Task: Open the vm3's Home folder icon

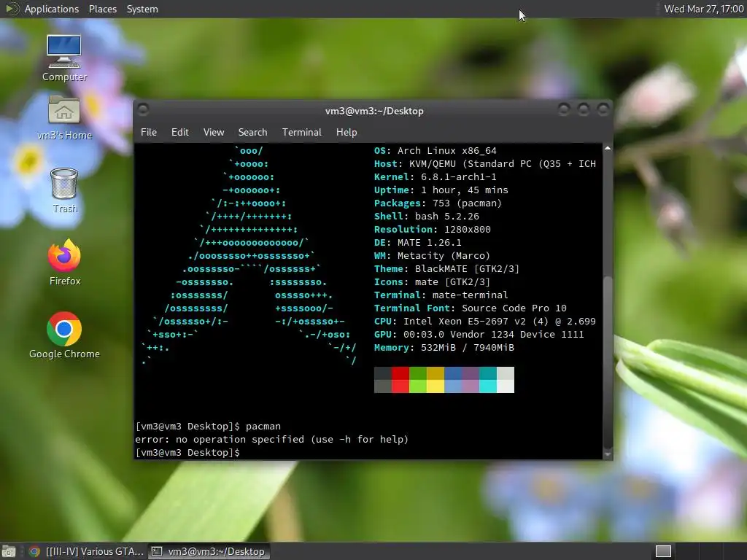Action: pyautogui.click(x=64, y=117)
